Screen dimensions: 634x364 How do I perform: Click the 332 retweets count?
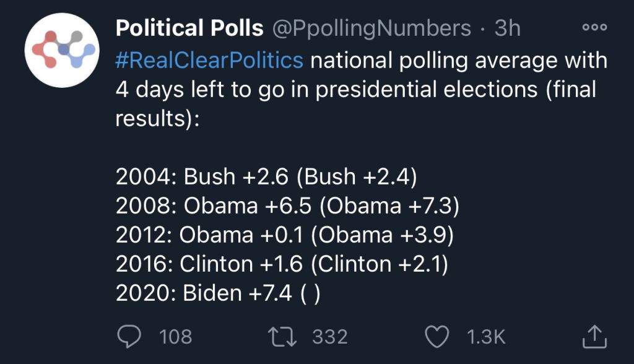(x=330, y=337)
